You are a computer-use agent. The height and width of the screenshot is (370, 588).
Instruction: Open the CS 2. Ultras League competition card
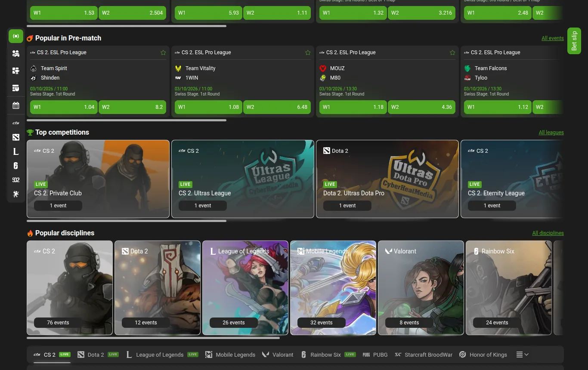pos(243,179)
